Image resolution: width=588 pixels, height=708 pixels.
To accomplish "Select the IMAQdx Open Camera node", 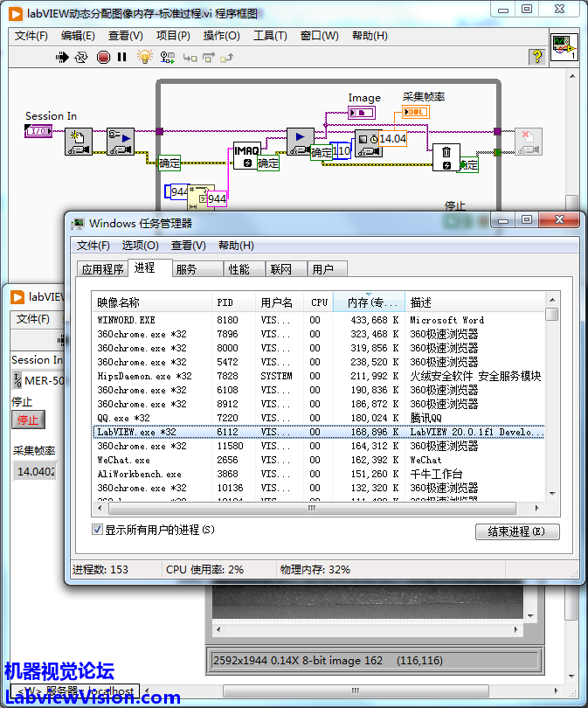I will (x=79, y=142).
